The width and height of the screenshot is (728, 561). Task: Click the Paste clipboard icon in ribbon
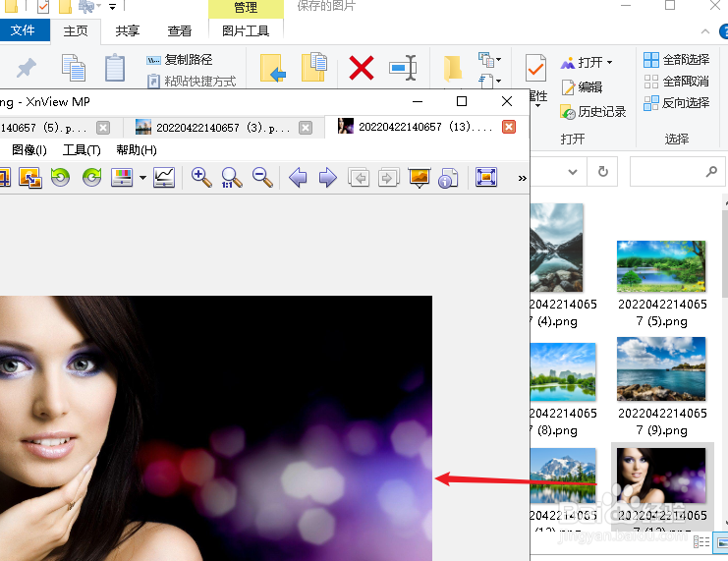coord(115,68)
